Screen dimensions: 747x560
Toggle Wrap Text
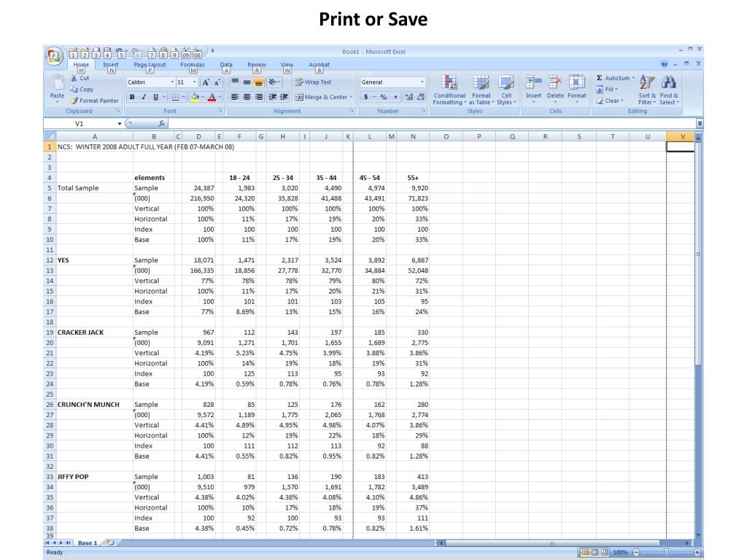point(313,82)
